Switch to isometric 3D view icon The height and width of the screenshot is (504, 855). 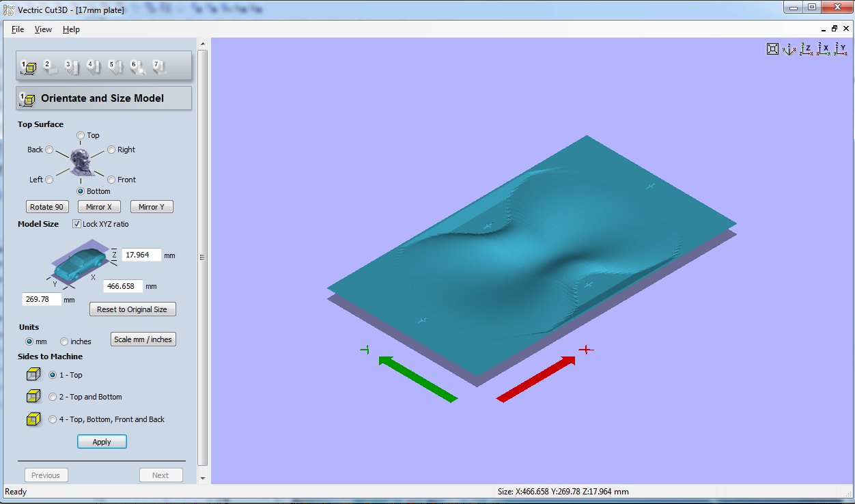(x=789, y=49)
